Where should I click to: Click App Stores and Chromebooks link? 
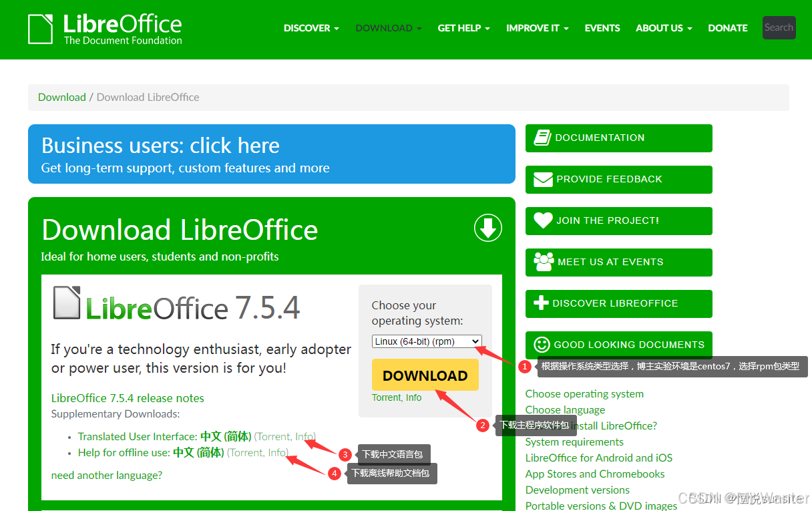[x=595, y=474]
